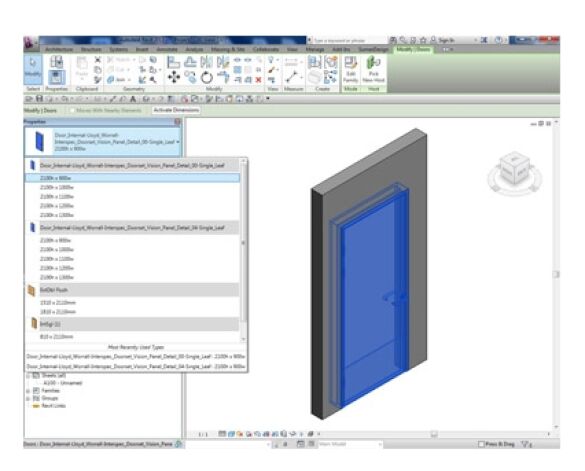Viewport: 585px width, 471px height.
Task: Switch to the Annotate ribbon tab
Action: [x=167, y=49]
